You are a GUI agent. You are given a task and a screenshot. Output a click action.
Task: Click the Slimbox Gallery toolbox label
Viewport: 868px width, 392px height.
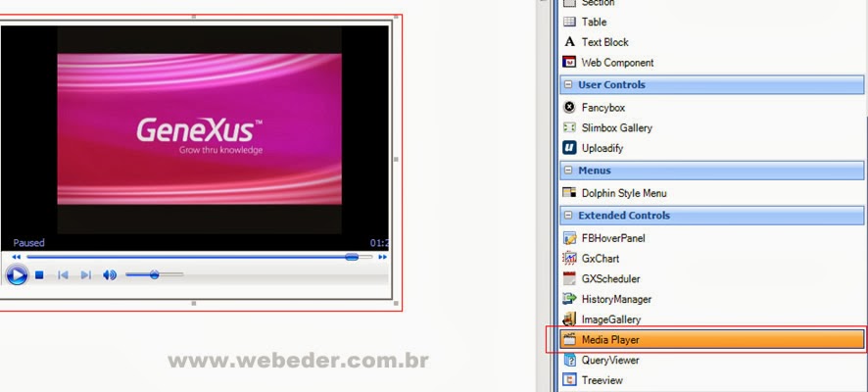pos(616,128)
